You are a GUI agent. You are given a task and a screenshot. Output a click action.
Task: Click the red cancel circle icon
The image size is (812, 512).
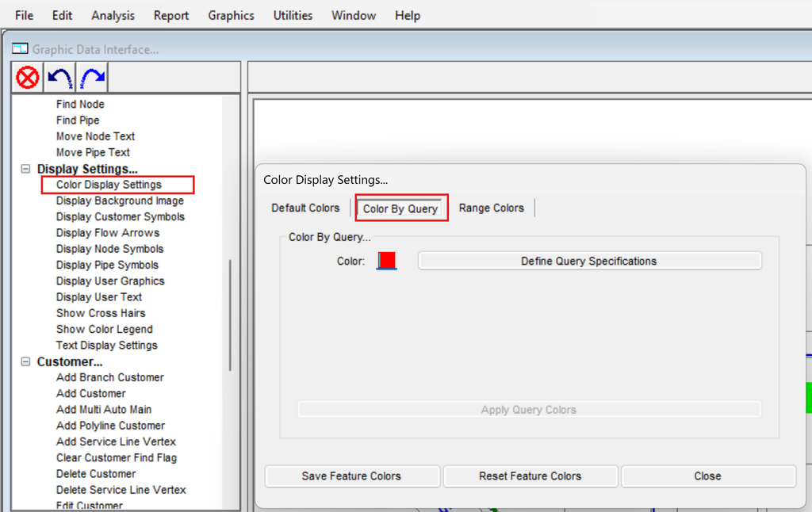(28, 78)
